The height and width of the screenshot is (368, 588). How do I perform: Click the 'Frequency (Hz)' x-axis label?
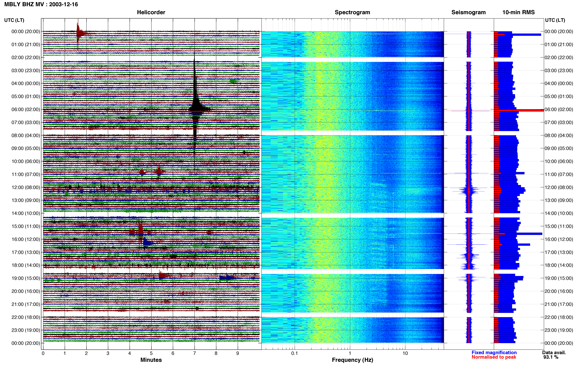coord(352,360)
